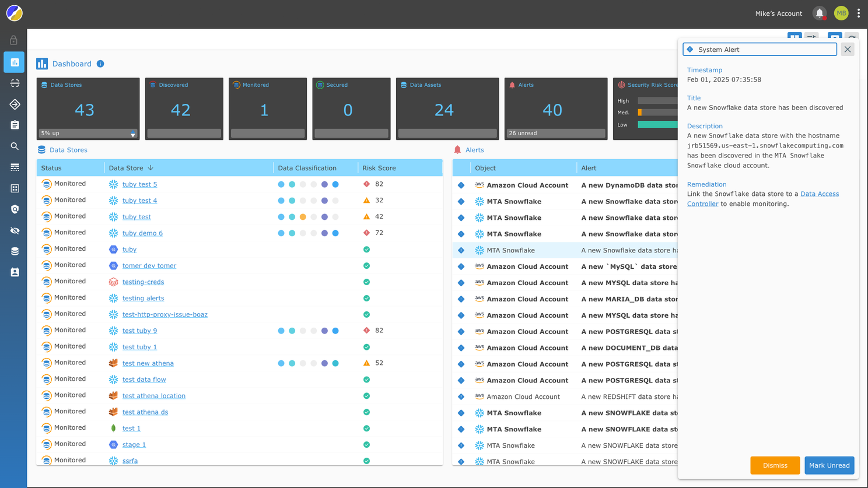Open the MB user avatar menu

point(841,13)
